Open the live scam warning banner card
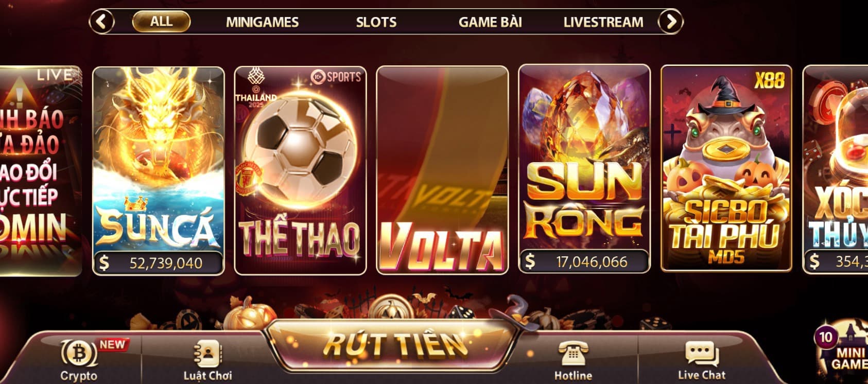The width and height of the screenshot is (868, 384). coord(41,171)
